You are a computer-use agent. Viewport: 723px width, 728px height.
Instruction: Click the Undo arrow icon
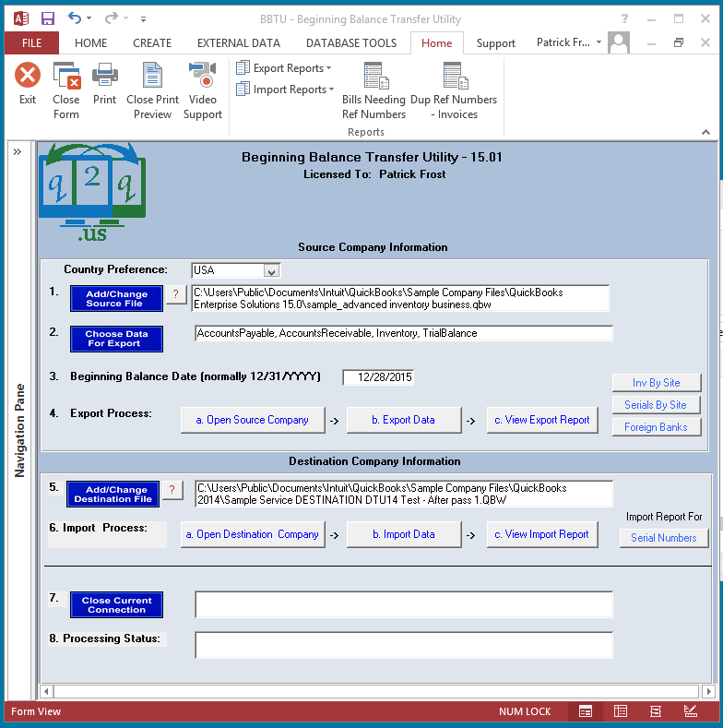[x=75, y=18]
